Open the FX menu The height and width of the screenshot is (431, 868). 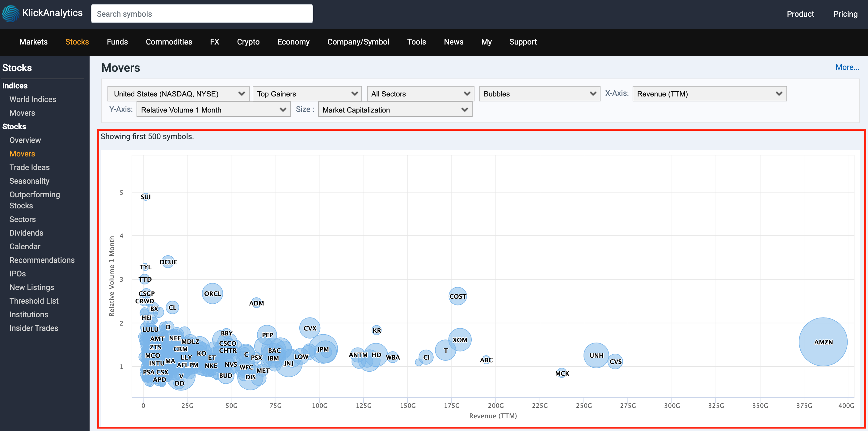click(x=214, y=42)
